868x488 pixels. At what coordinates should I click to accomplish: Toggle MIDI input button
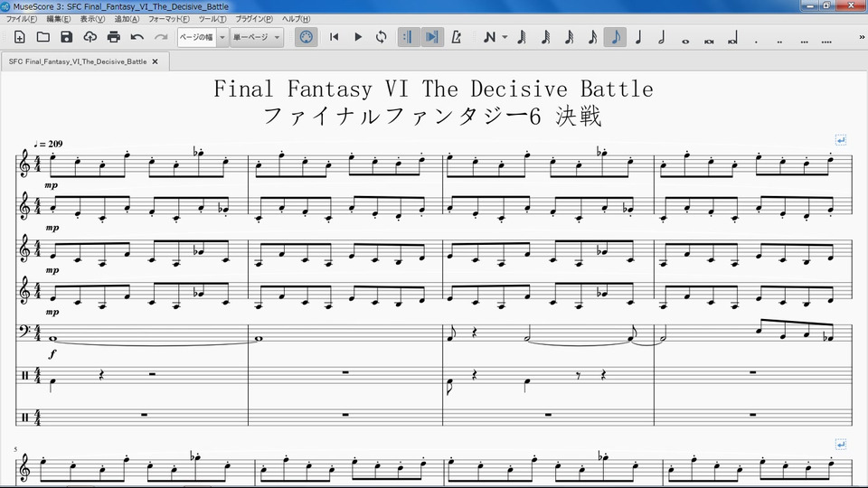tap(306, 37)
